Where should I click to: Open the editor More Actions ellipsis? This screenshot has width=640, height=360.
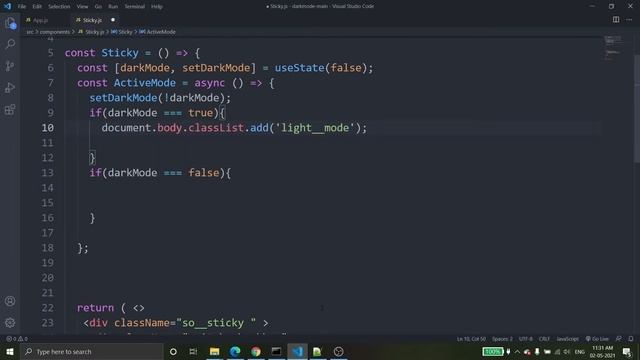(x=629, y=20)
